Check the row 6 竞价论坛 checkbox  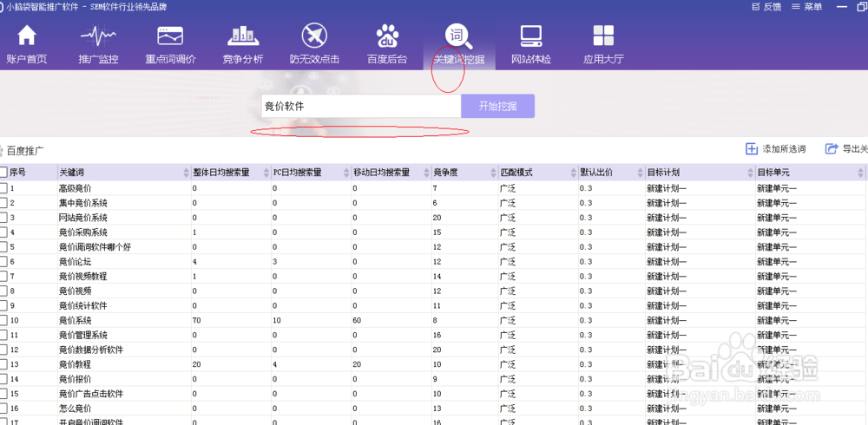3,262
